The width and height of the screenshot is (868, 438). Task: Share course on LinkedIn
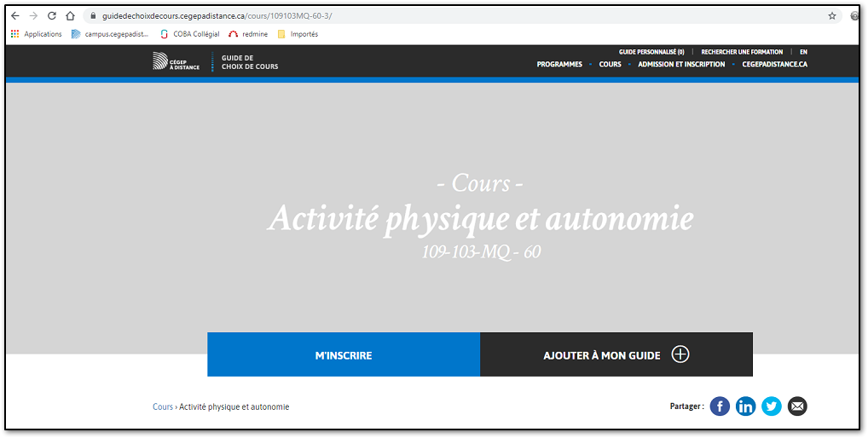(x=745, y=406)
